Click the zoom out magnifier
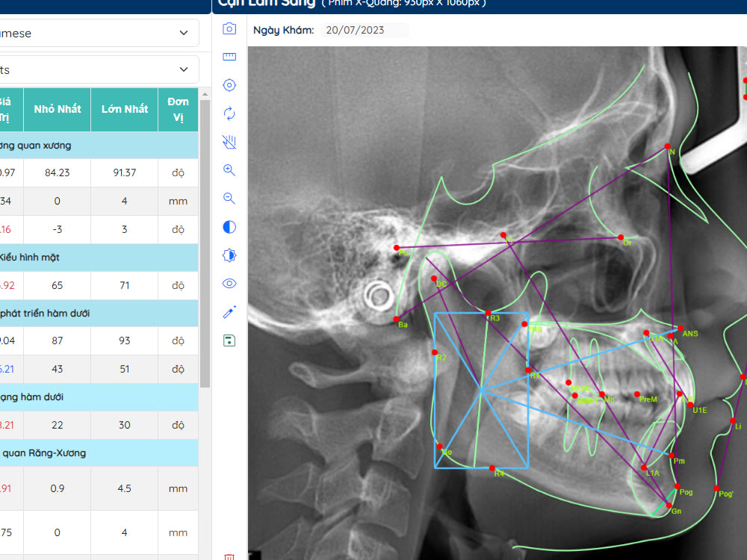This screenshot has width=747, height=560. coord(229,199)
